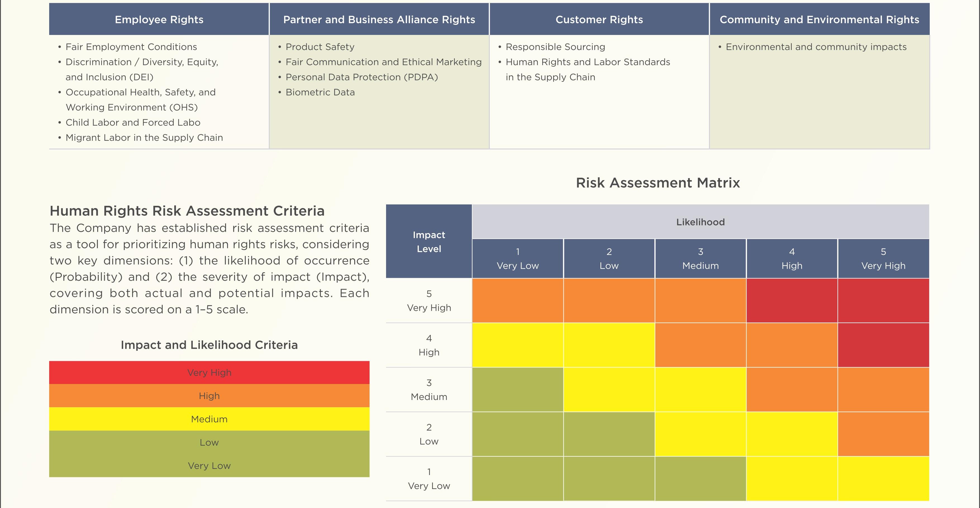Select Partner and Business Alliance Rights header
The image size is (980, 508).
[379, 19]
